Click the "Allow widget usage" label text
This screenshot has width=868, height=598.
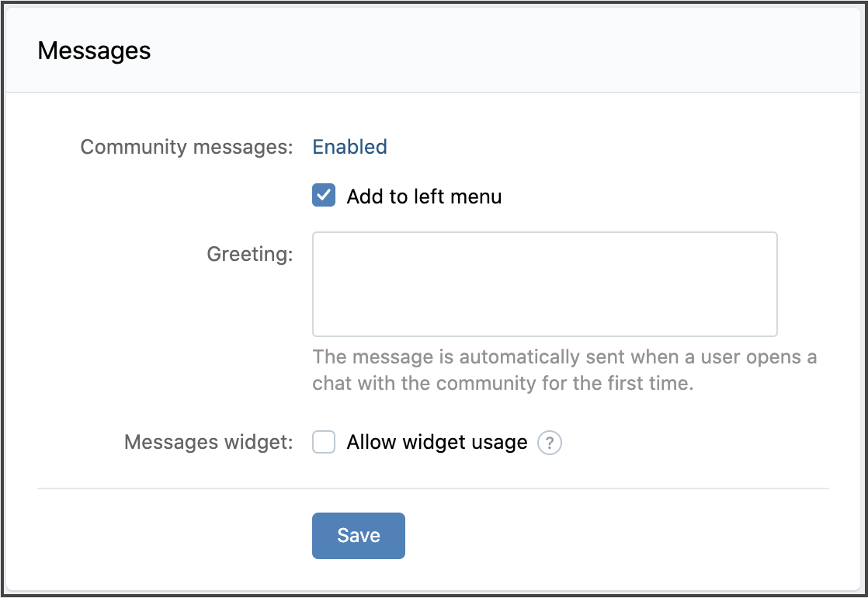pos(437,443)
